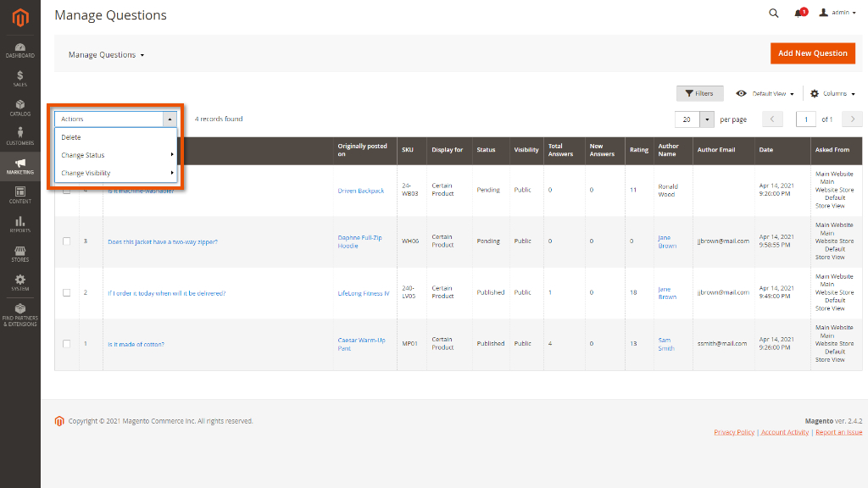This screenshot has width=868, height=488.
Task: Open 'Is it made of cotton?' question
Action: pos(136,344)
